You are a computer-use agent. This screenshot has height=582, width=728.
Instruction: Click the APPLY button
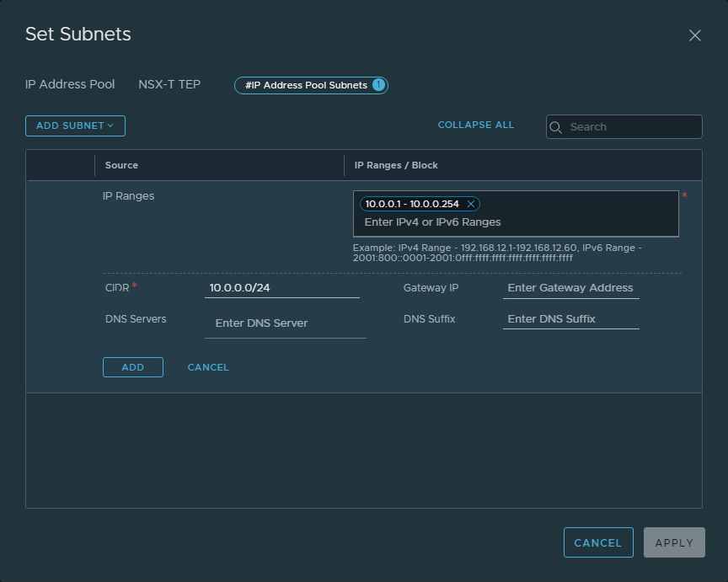click(673, 543)
